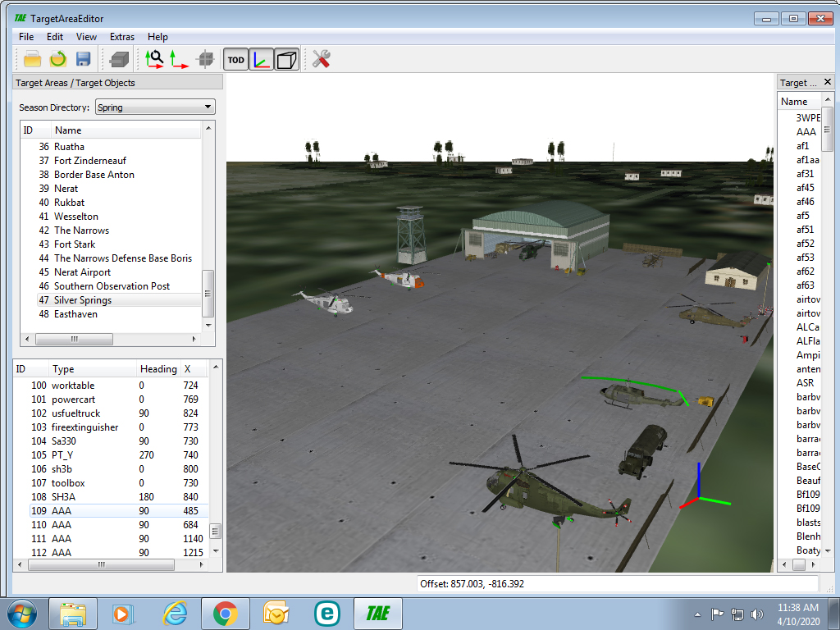Select 3WPE in the Target name list
The height and width of the screenshot is (630, 840).
[808, 118]
